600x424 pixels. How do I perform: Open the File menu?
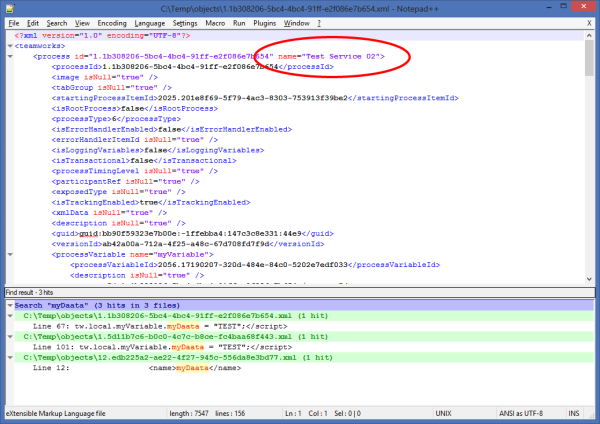click(14, 23)
